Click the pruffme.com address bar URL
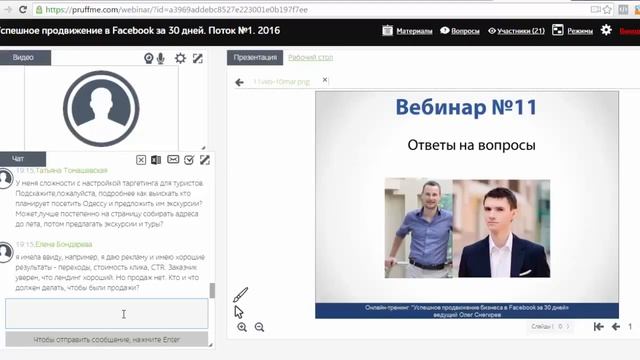The height and width of the screenshot is (360, 640). tap(176, 9)
